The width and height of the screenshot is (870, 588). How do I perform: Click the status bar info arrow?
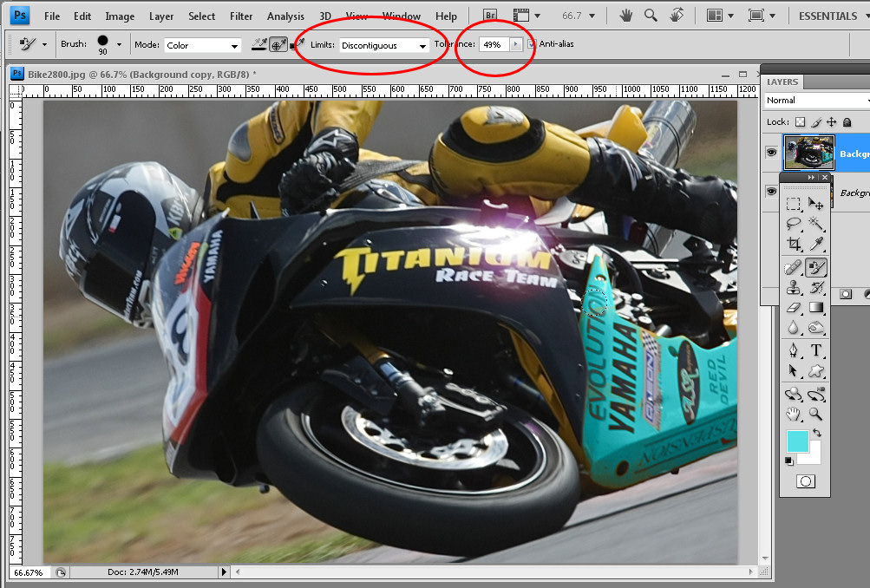(x=224, y=572)
